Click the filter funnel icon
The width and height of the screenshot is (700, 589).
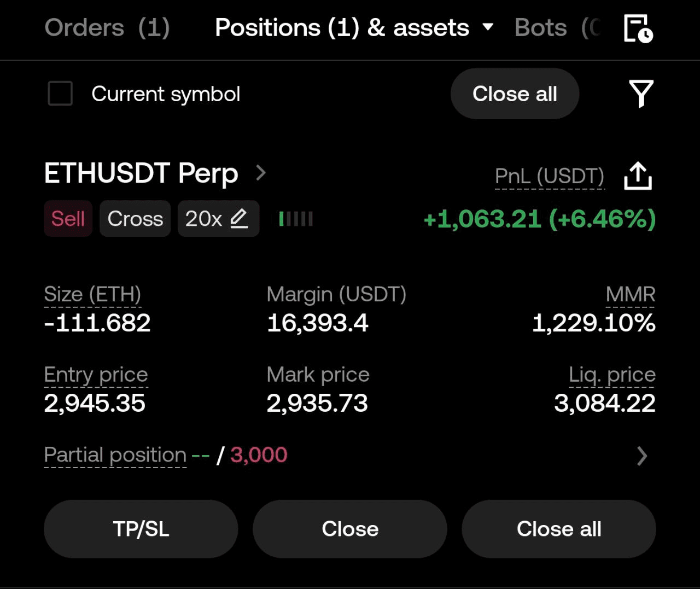click(x=641, y=94)
